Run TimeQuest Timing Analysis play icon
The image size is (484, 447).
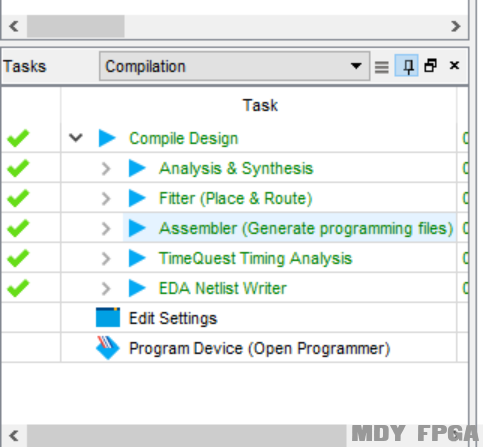[x=137, y=258]
